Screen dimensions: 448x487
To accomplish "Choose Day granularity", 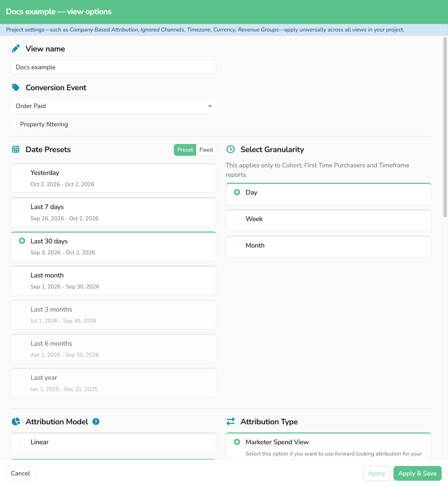I will (328, 194).
